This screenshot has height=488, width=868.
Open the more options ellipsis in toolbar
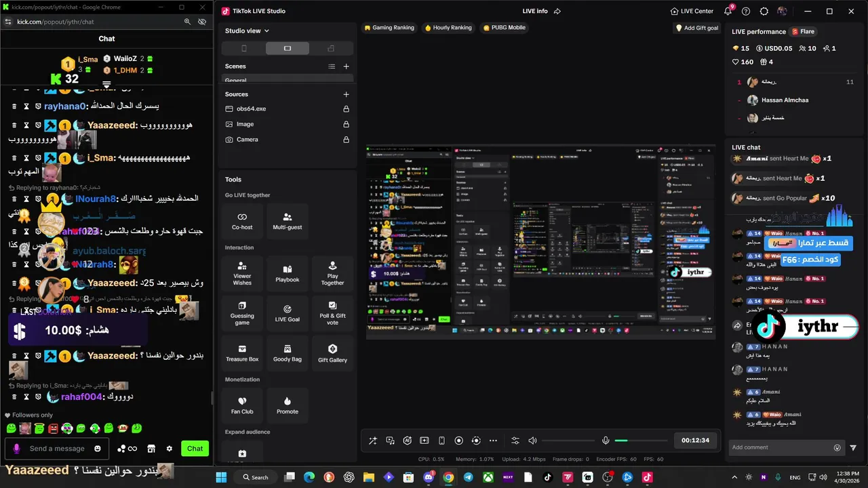click(x=493, y=441)
